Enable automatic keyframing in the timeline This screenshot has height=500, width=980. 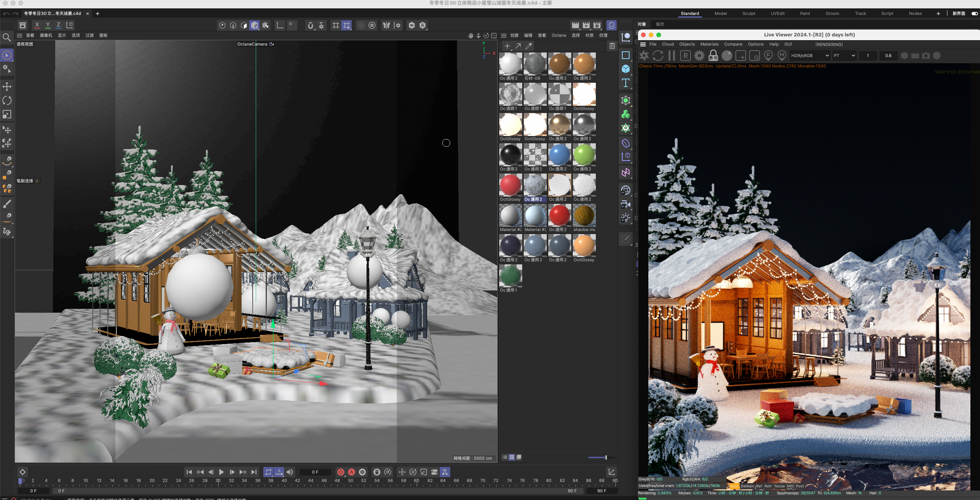[352, 472]
